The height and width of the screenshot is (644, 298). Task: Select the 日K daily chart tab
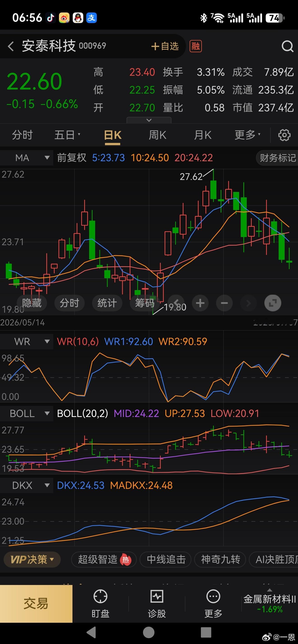pyautogui.click(x=113, y=135)
